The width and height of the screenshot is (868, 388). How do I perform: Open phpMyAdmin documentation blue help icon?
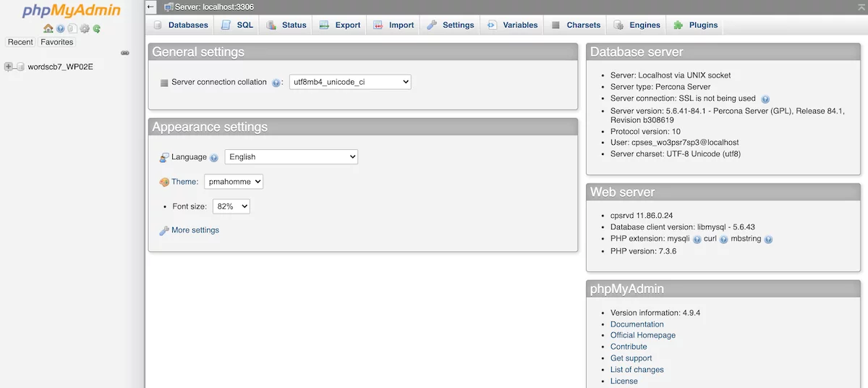[61, 29]
